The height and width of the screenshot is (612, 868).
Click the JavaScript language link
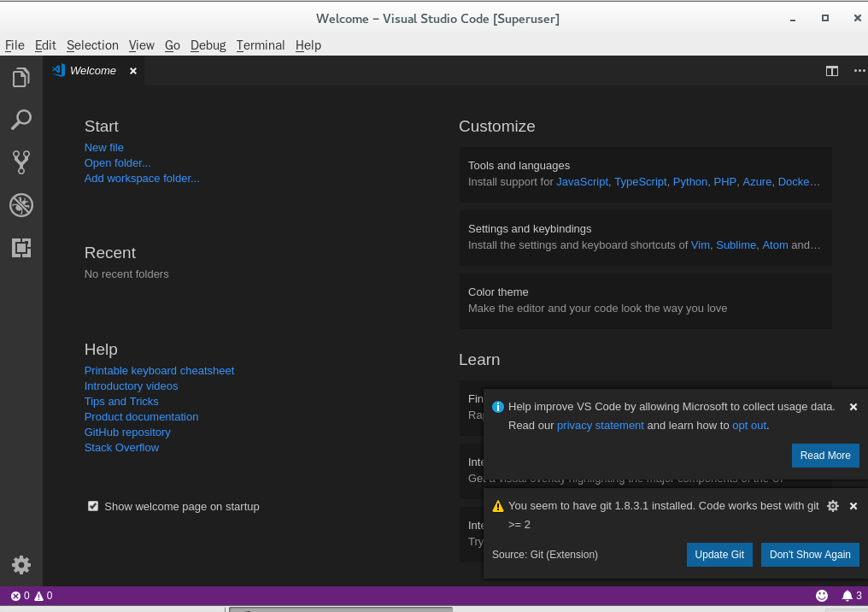click(582, 182)
